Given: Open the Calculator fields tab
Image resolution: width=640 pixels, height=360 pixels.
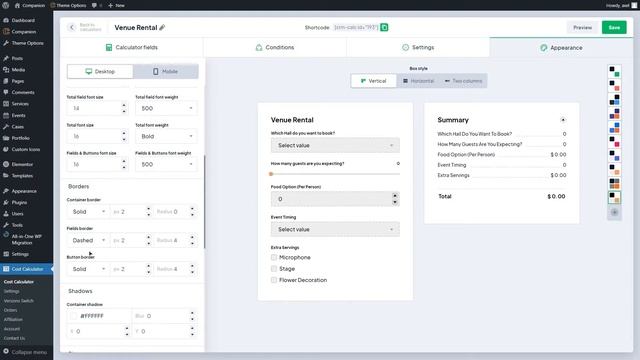Looking at the screenshot, I should click(131, 47).
